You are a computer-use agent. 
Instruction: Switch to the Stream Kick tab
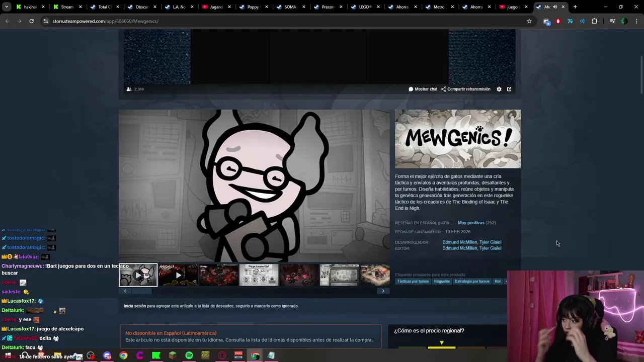coord(67,7)
